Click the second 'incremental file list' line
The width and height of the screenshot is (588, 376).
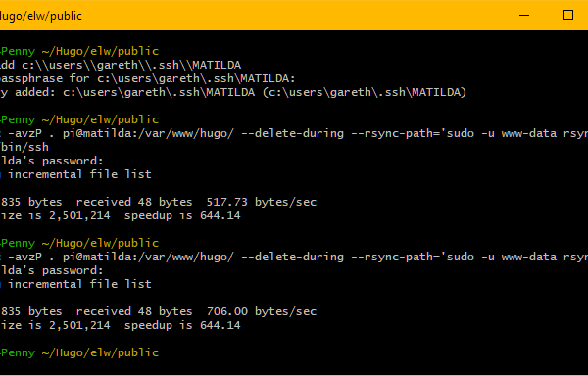(75, 284)
